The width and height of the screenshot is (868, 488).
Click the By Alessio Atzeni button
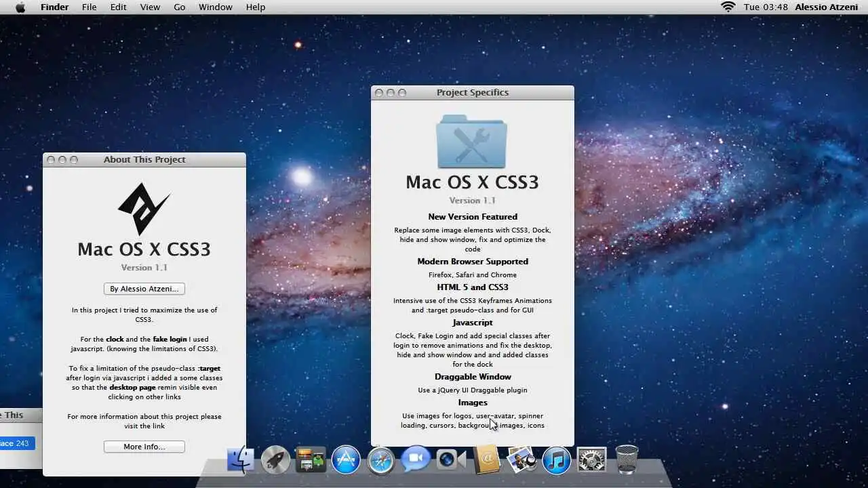point(144,289)
